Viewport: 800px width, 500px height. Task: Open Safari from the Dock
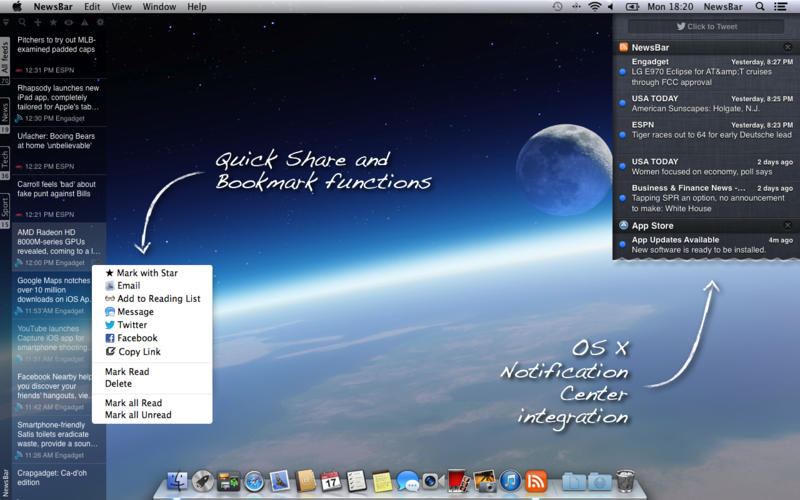(x=254, y=481)
